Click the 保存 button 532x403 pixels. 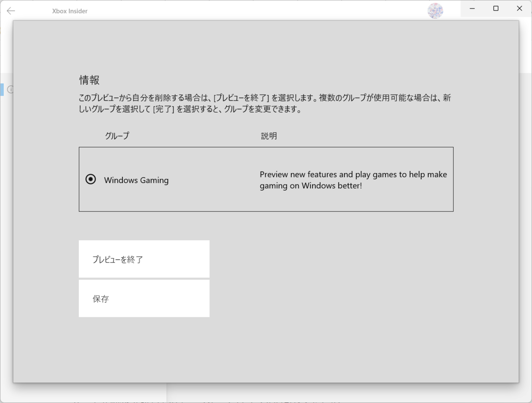pyautogui.click(x=144, y=298)
